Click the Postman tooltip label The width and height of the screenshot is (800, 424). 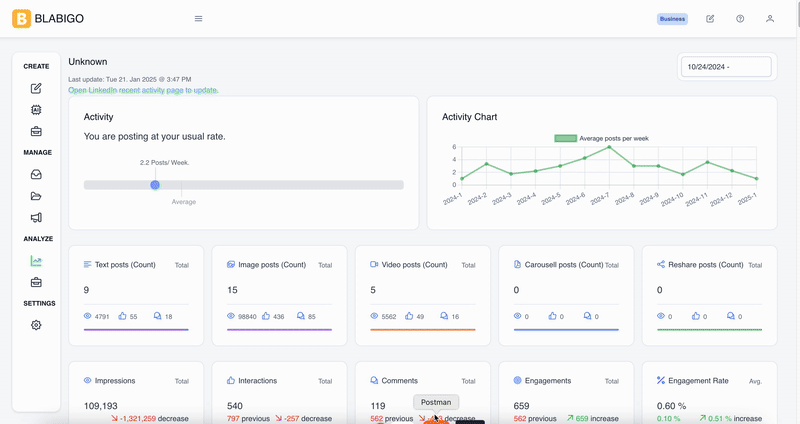(x=436, y=402)
